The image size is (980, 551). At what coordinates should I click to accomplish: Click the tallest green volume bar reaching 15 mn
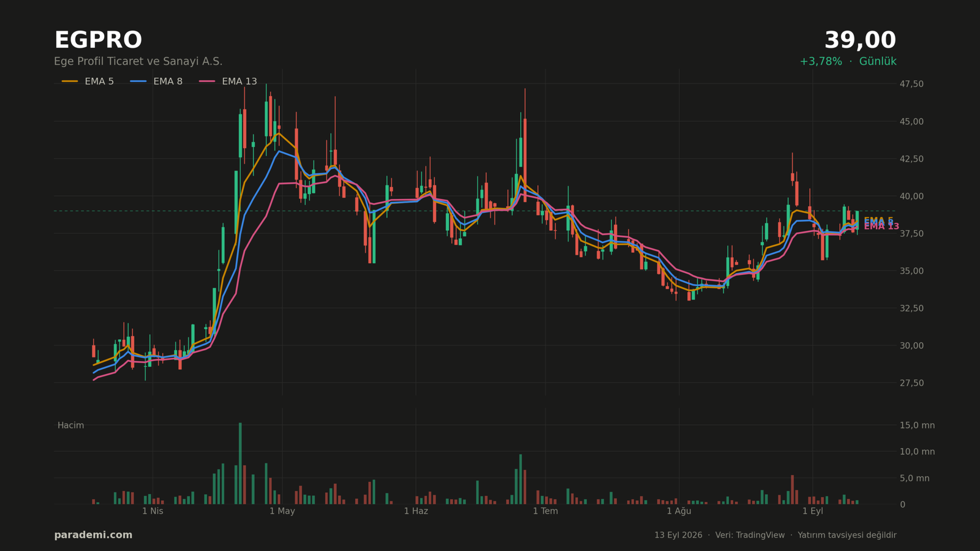click(240, 463)
